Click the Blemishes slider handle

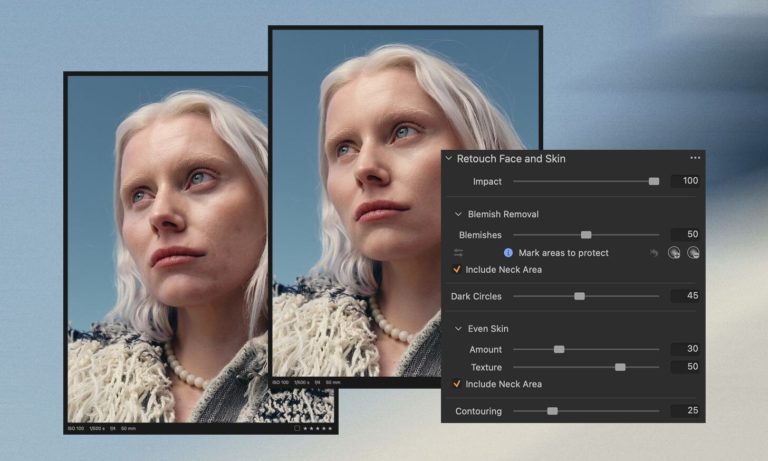586,235
